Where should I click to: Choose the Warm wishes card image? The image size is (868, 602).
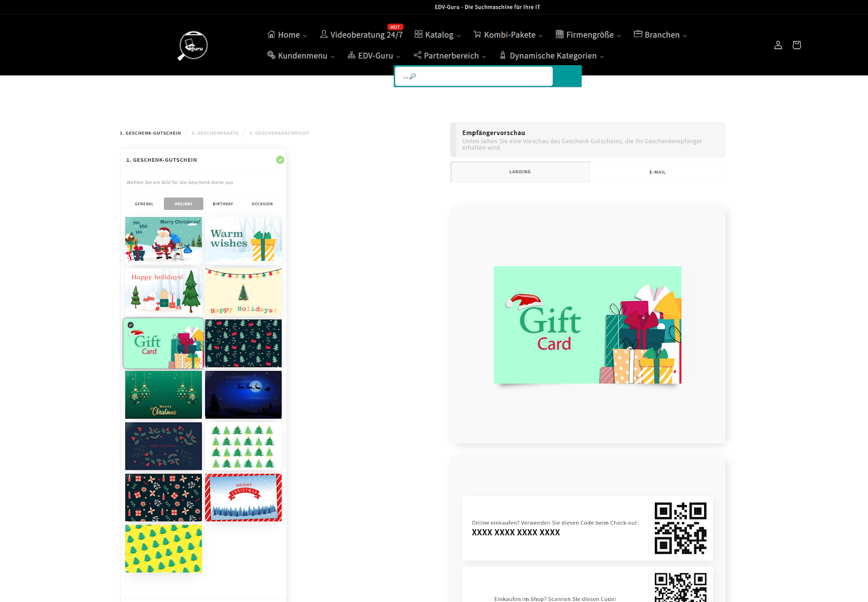pos(244,240)
